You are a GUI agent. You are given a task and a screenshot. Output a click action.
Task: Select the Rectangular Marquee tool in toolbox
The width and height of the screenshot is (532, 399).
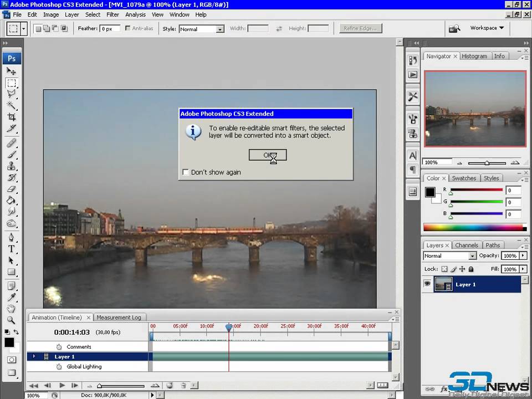(x=11, y=83)
